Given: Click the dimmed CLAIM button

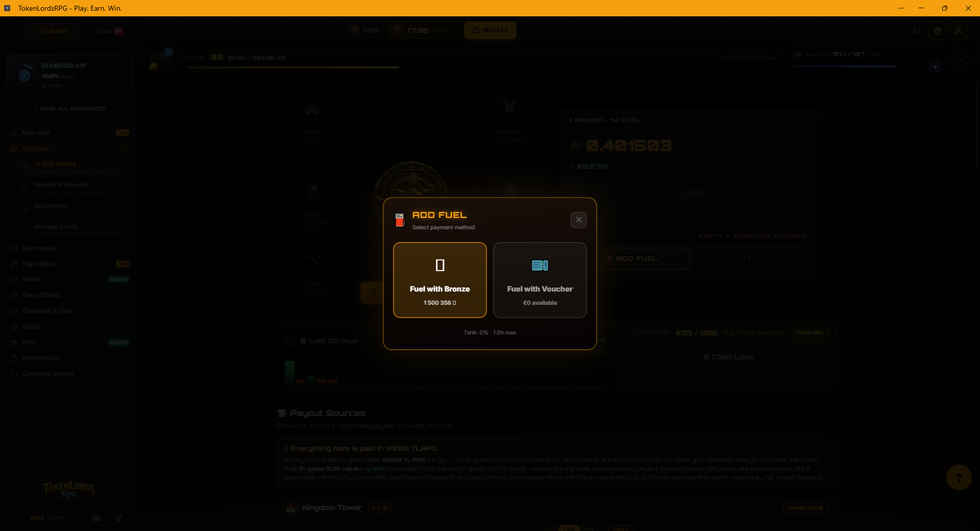Looking at the screenshot, I should (691, 194).
